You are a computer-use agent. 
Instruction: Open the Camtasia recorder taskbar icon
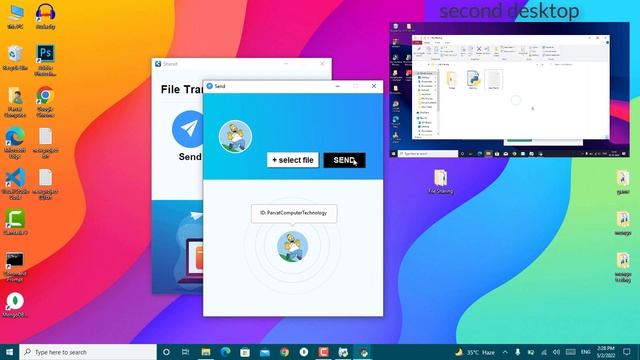(324, 352)
